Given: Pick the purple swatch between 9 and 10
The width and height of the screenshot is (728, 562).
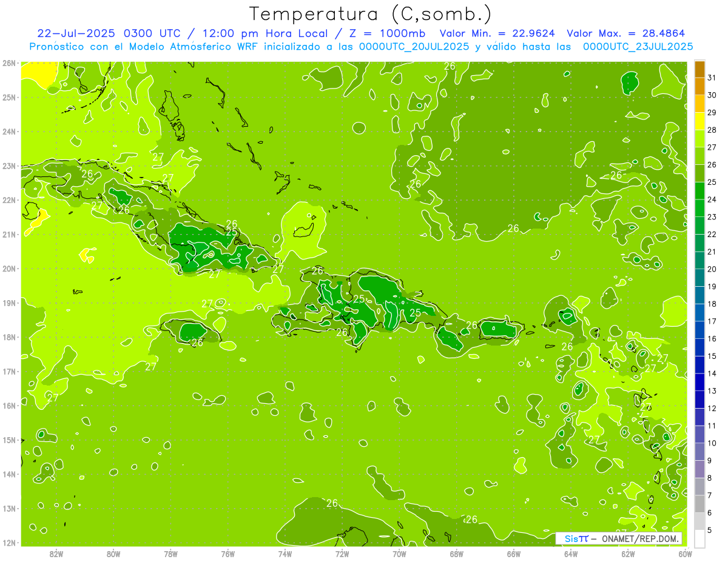Looking at the screenshot, I should tap(699, 452).
